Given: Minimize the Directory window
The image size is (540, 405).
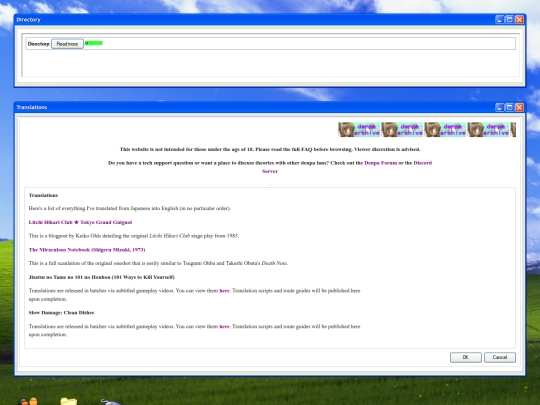Looking at the screenshot, I should pos(500,20).
